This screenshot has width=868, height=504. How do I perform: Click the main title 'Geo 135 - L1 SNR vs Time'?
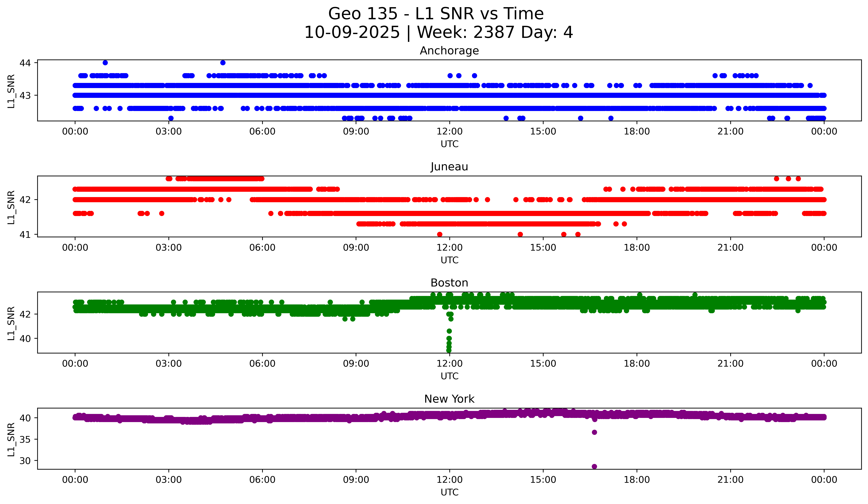click(x=436, y=14)
